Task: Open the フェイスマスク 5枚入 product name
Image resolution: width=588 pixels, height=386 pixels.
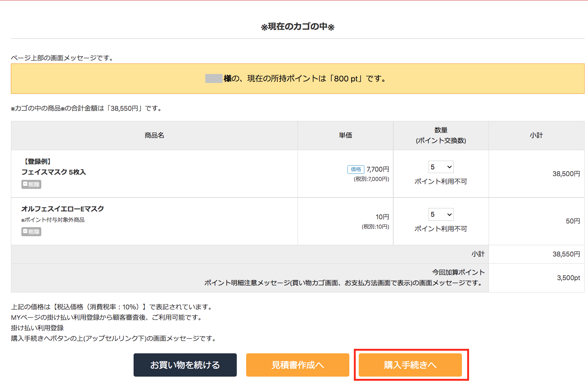Action: 54,172
